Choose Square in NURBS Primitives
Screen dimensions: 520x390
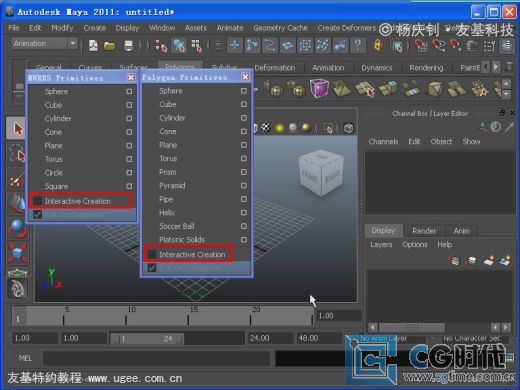56,186
